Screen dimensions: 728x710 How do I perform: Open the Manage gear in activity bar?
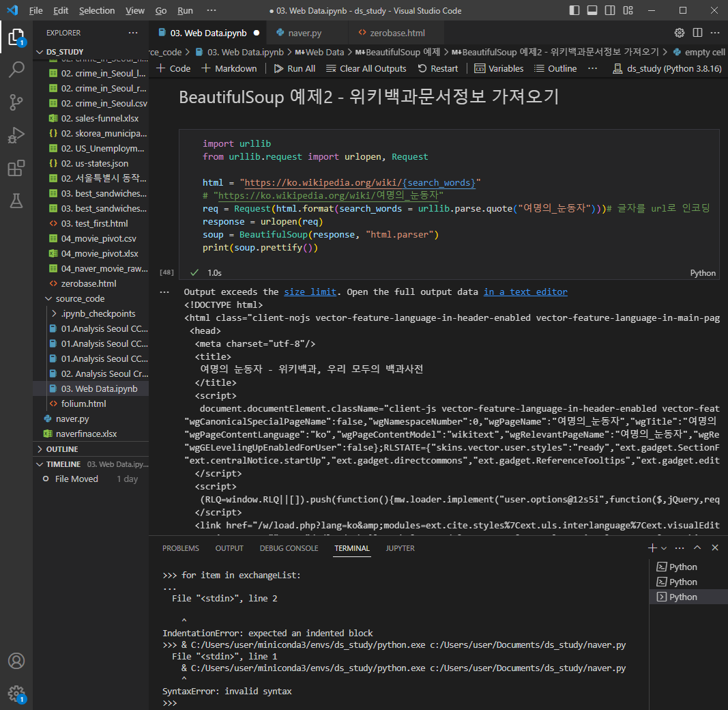click(16, 694)
